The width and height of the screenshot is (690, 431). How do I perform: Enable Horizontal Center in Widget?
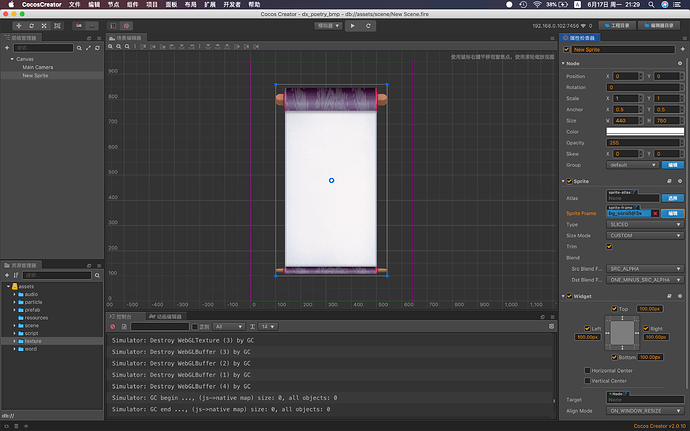point(585,369)
